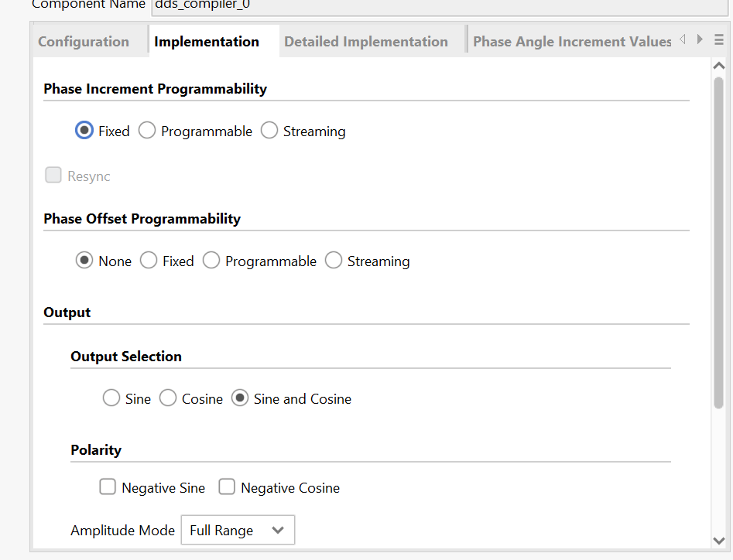Viewport: 733px width, 560px height.
Task: Select Programmable phase increment option
Action: 147,131
